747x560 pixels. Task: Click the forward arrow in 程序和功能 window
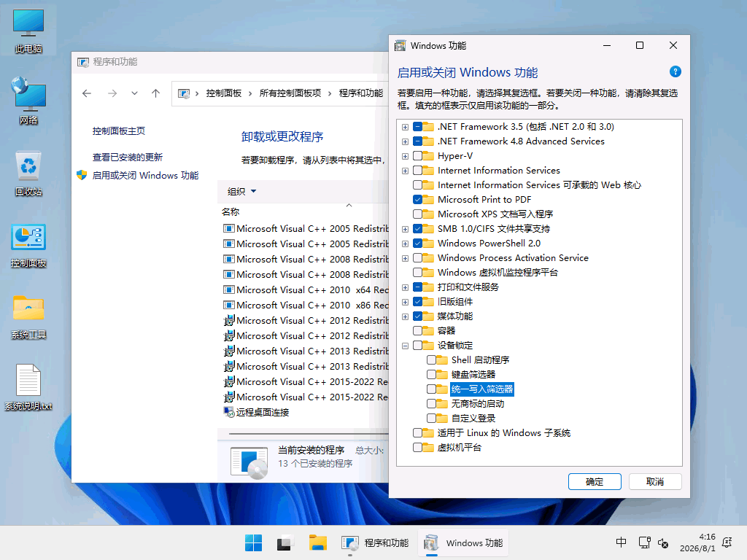112,93
